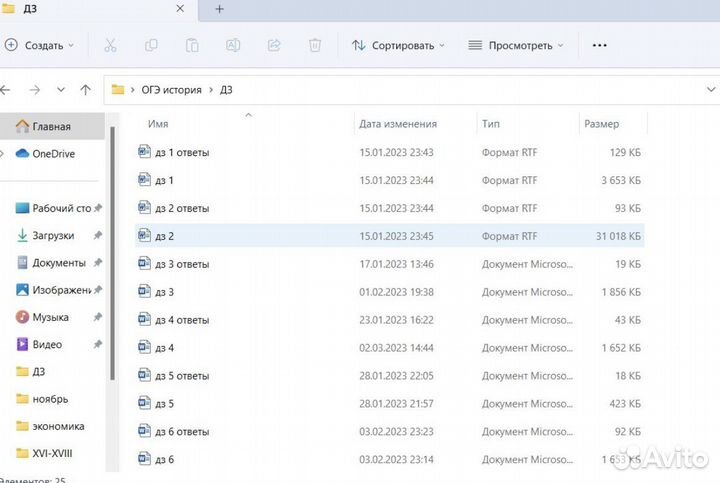Open the three-dots more options menu

(x=600, y=45)
